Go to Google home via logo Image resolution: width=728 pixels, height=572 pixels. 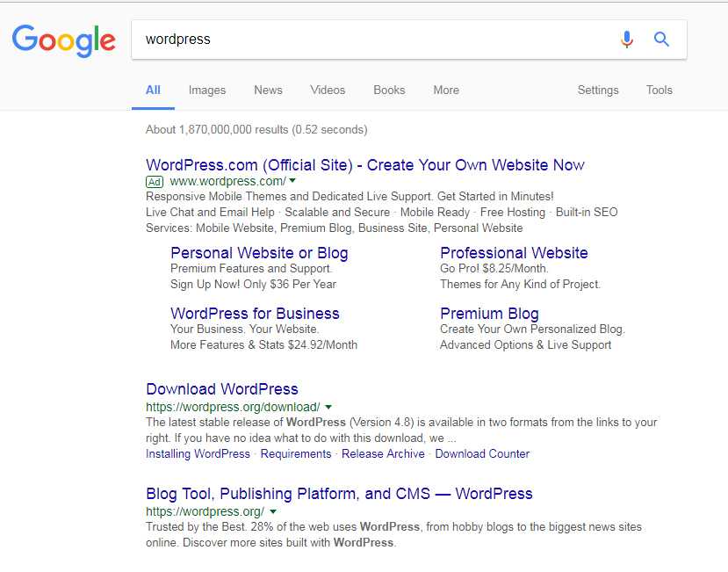coord(64,40)
